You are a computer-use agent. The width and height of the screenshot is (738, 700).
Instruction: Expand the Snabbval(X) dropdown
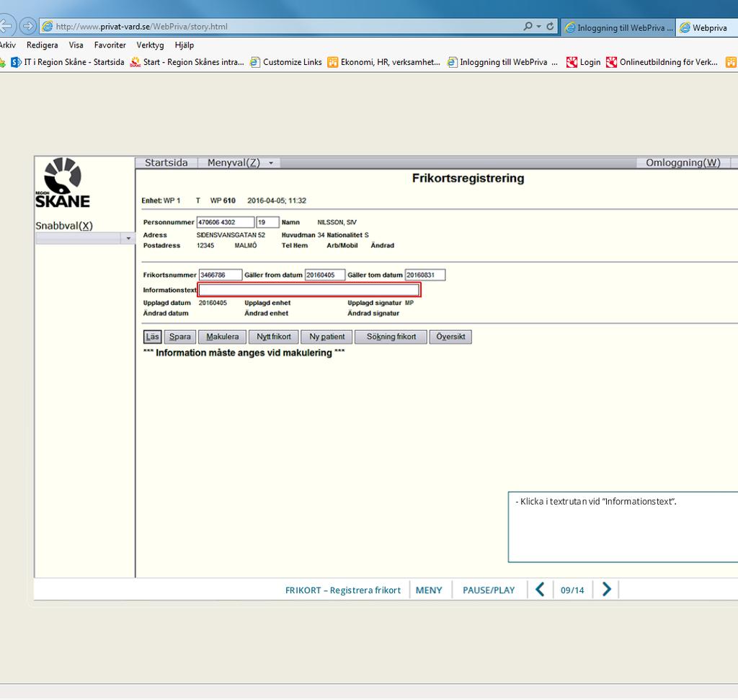coord(128,238)
